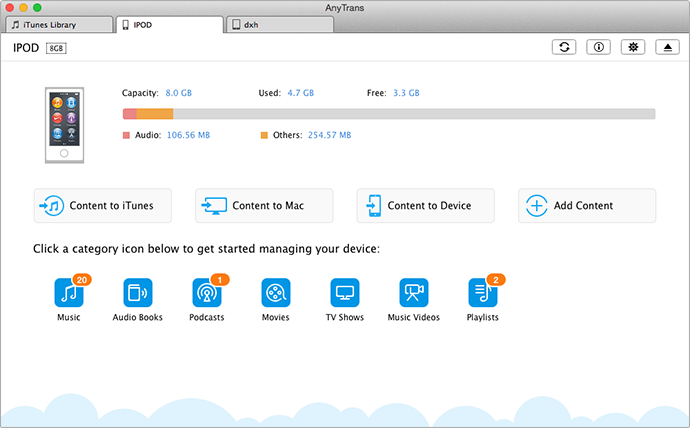Viewport: 690px width, 428px height.
Task: Open the Movies category icon
Action: pos(276,293)
